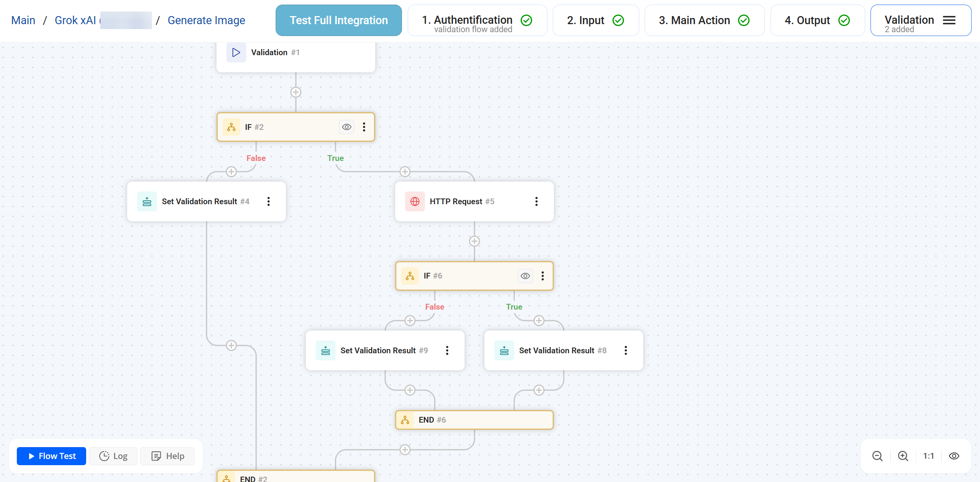This screenshot has width=980, height=482.
Task: Click the Set Validation Result #4 node icon
Action: point(147,201)
